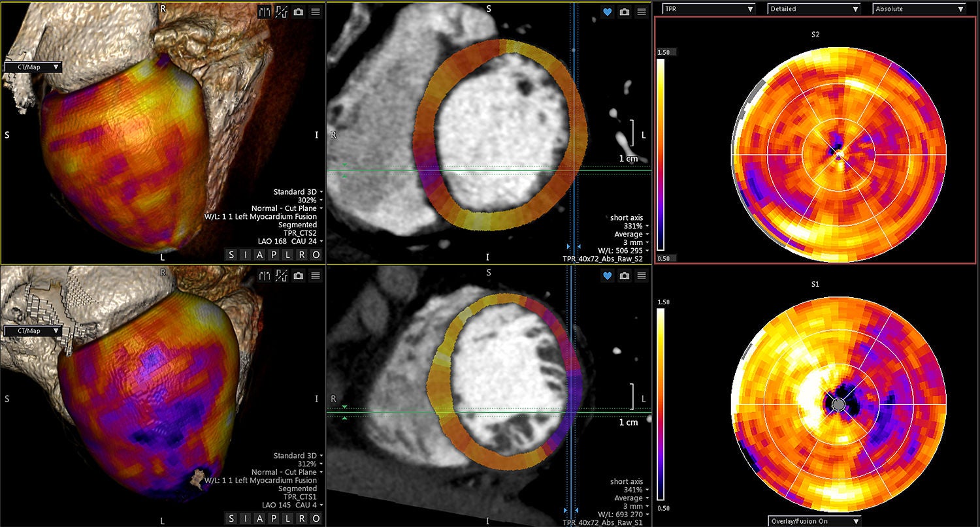The width and height of the screenshot is (980, 527).
Task: Select L orientation button in the top 3D view
Action: [x=287, y=255]
